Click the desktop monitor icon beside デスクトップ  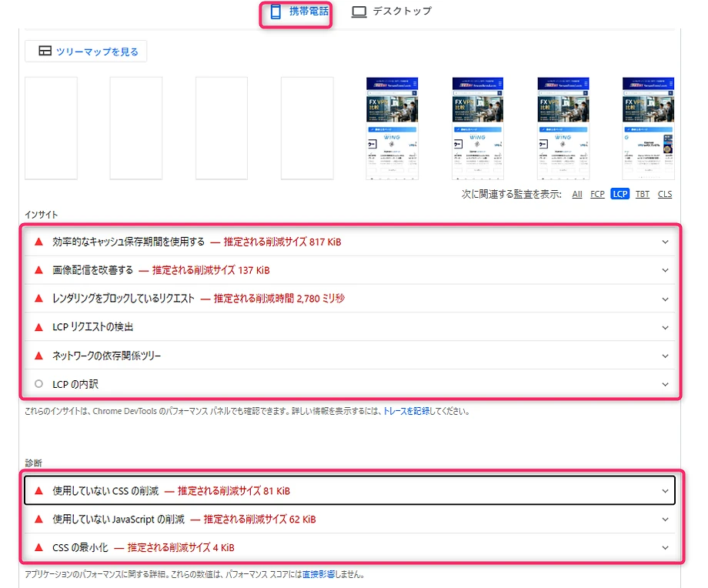click(x=359, y=12)
